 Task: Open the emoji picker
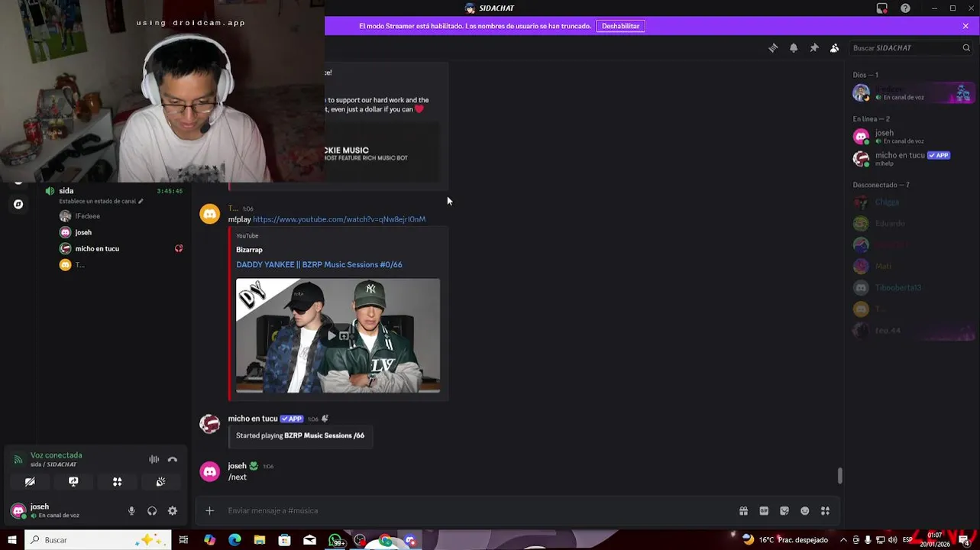805,511
